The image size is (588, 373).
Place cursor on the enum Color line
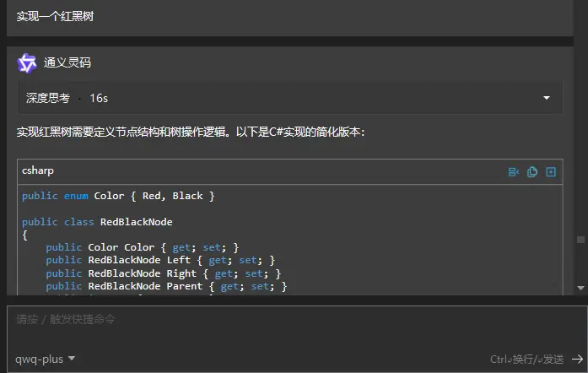click(x=118, y=196)
